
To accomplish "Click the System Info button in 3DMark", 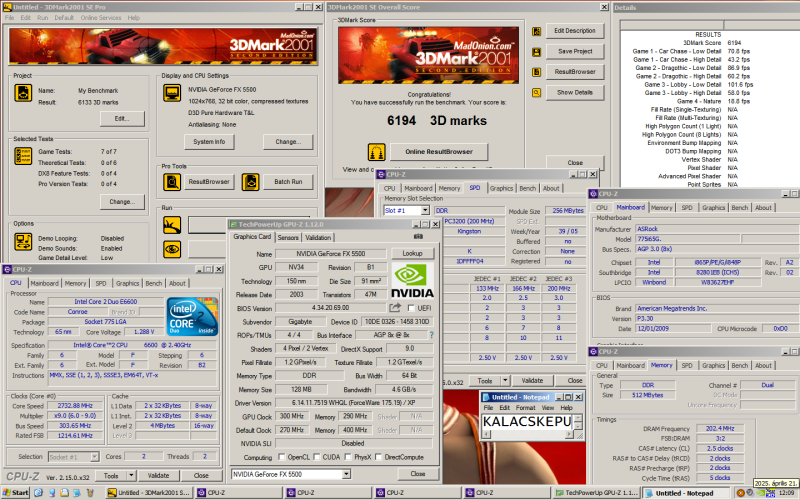I will [x=209, y=142].
